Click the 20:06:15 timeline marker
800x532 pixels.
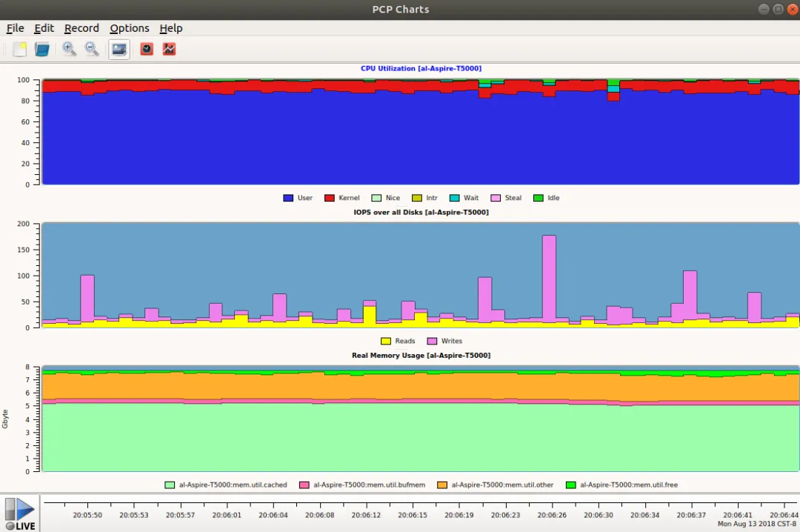[413, 515]
